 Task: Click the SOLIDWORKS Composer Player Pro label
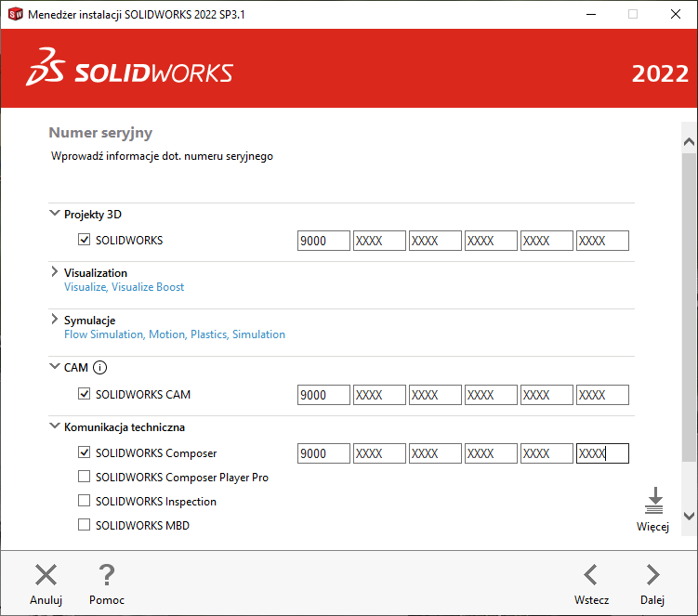pos(182,478)
